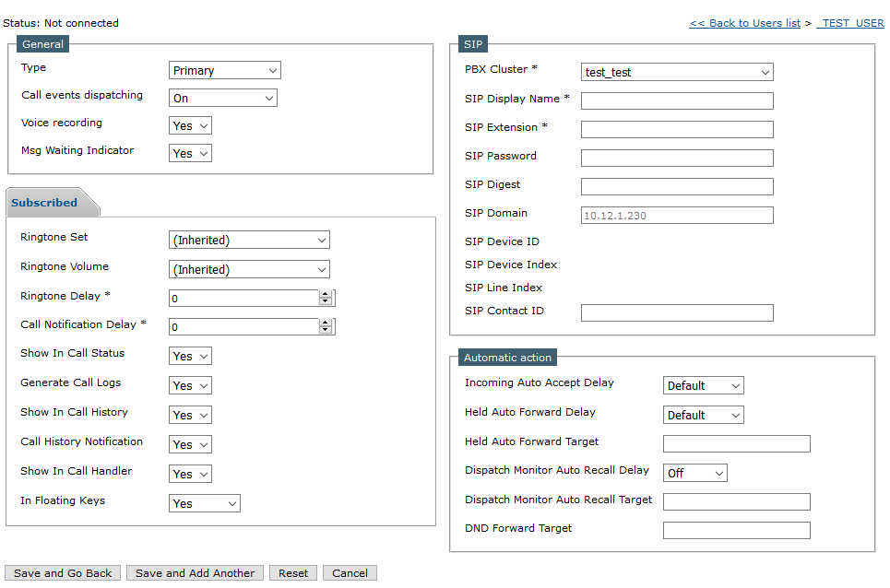Open Show In Call Status dropdown
Image resolution: width=890 pixels, height=588 pixels.
190,356
